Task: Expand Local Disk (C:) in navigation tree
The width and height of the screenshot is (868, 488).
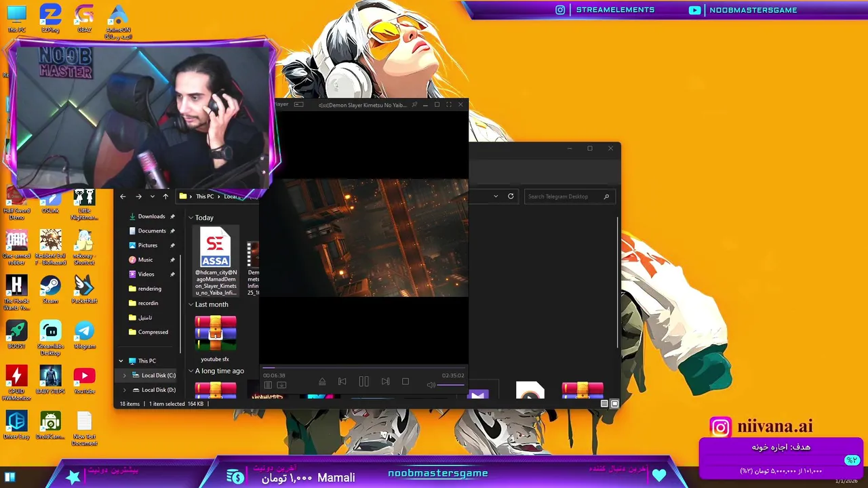Action: (124, 375)
